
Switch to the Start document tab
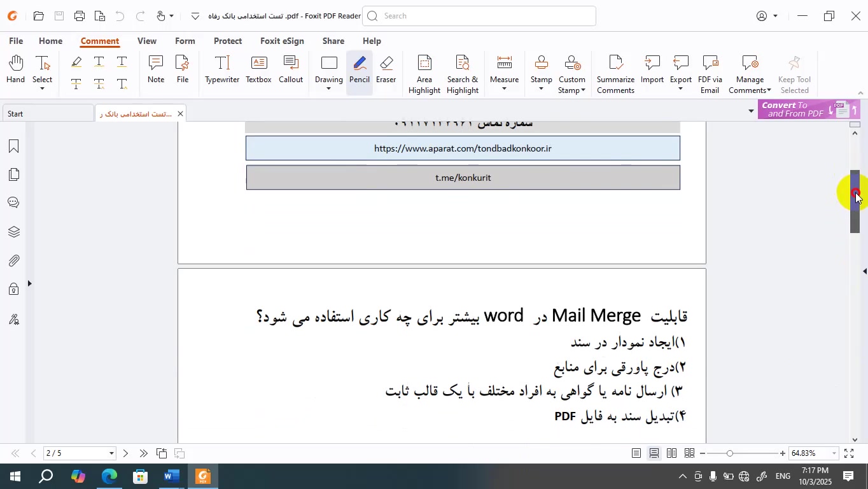(47, 114)
